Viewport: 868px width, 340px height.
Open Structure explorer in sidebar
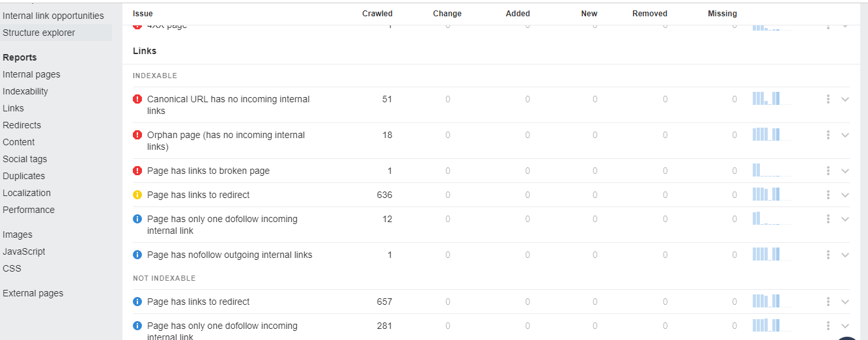(38, 33)
